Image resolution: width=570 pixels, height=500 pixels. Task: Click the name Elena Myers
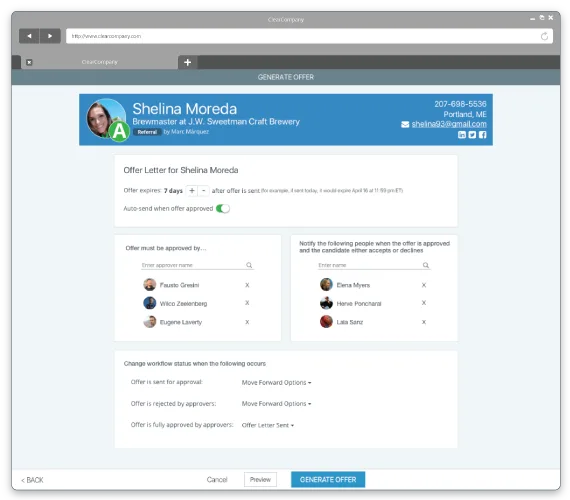pyautogui.click(x=353, y=285)
